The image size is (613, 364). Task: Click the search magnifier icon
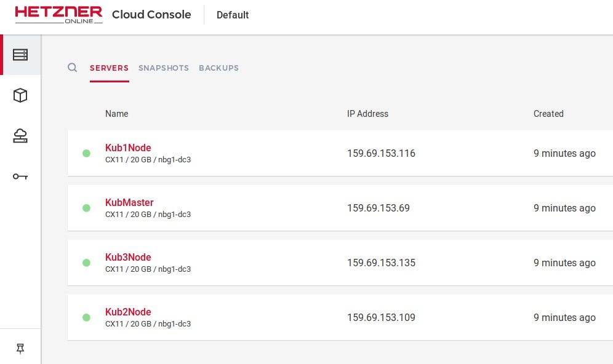pos(73,68)
